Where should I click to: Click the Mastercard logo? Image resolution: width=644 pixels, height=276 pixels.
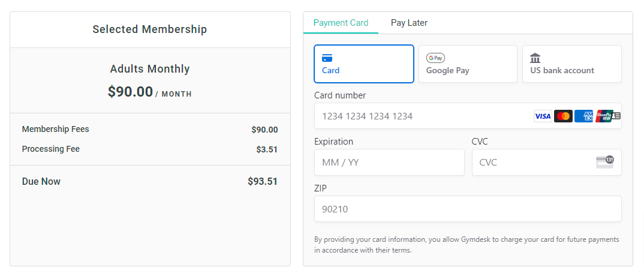pyautogui.click(x=563, y=116)
